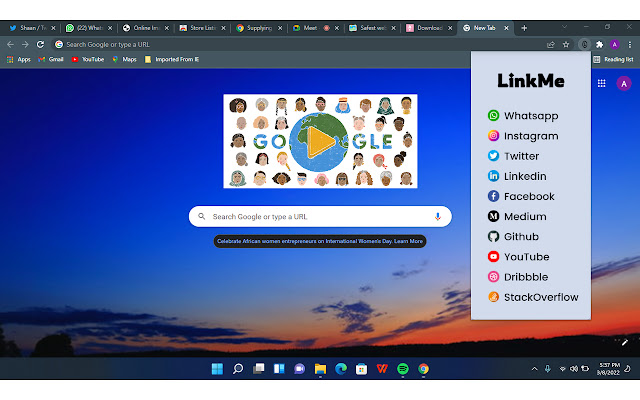Open the tab search chevron dropdown
This screenshot has height=400, width=640.
(x=564, y=27)
